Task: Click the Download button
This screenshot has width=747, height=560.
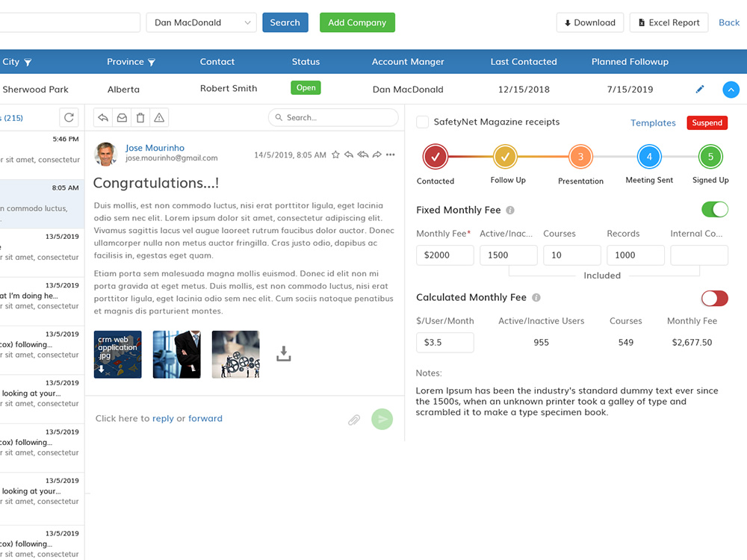Action: coord(590,22)
